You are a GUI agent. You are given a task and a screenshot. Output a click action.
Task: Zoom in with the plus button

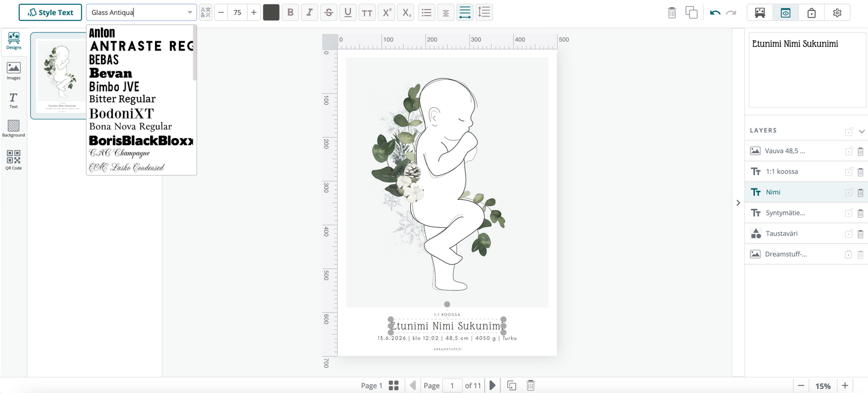tap(845, 385)
